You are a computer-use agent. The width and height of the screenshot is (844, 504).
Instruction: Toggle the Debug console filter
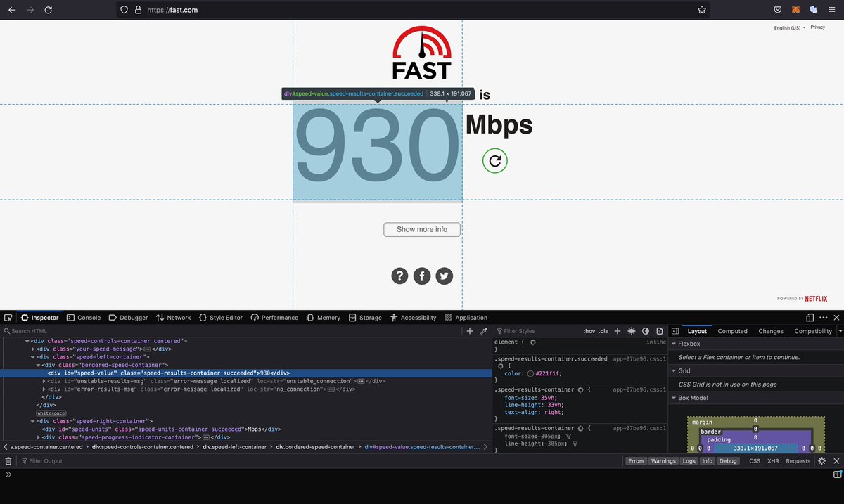(728, 461)
